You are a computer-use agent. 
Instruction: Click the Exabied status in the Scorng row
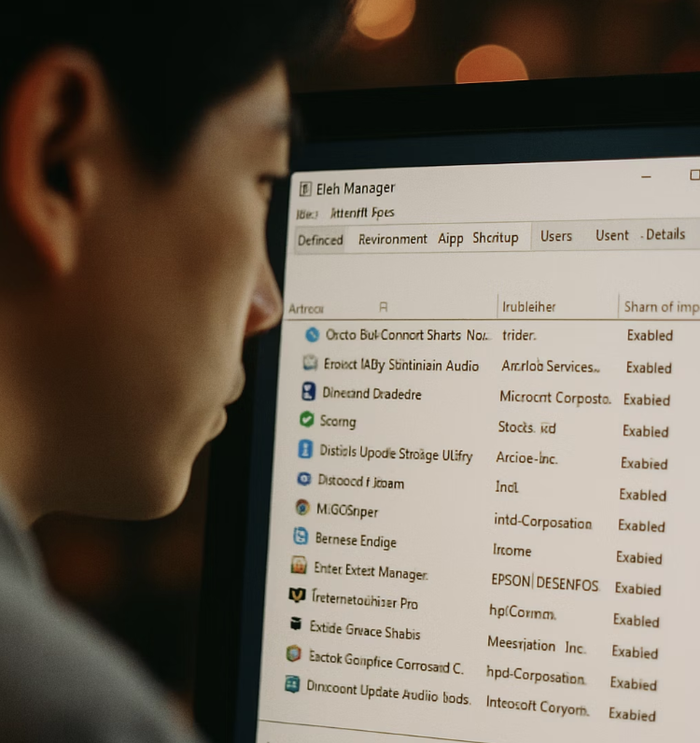click(646, 431)
